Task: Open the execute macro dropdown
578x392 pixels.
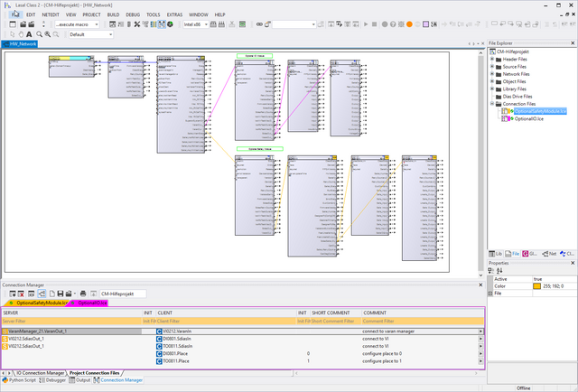Action: click(78, 24)
